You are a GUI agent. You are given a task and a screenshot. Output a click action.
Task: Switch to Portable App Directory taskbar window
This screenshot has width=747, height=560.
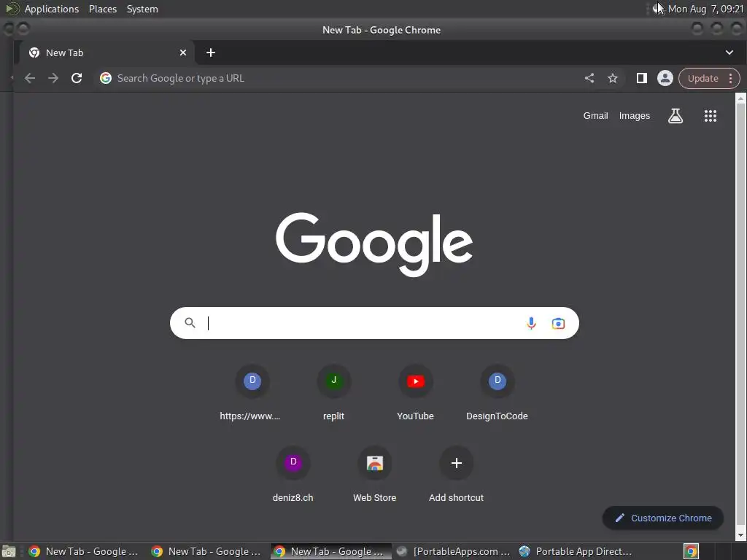(x=576, y=551)
